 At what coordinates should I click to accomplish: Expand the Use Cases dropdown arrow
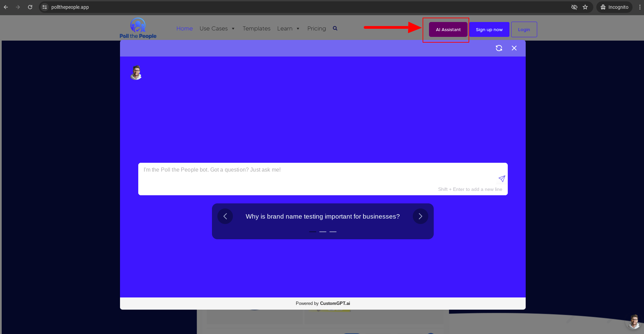coord(233,29)
